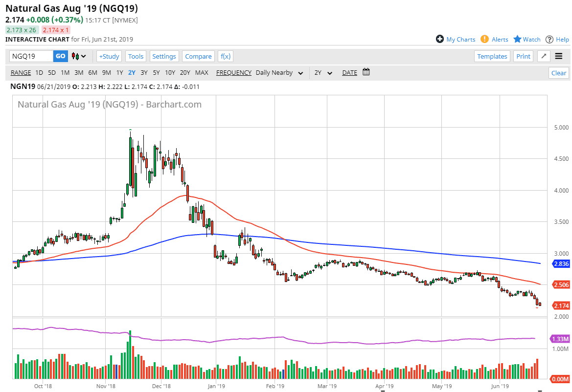This screenshot has width=572, height=392.
Task: Expand chart to full screen
Action: click(544, 56)
